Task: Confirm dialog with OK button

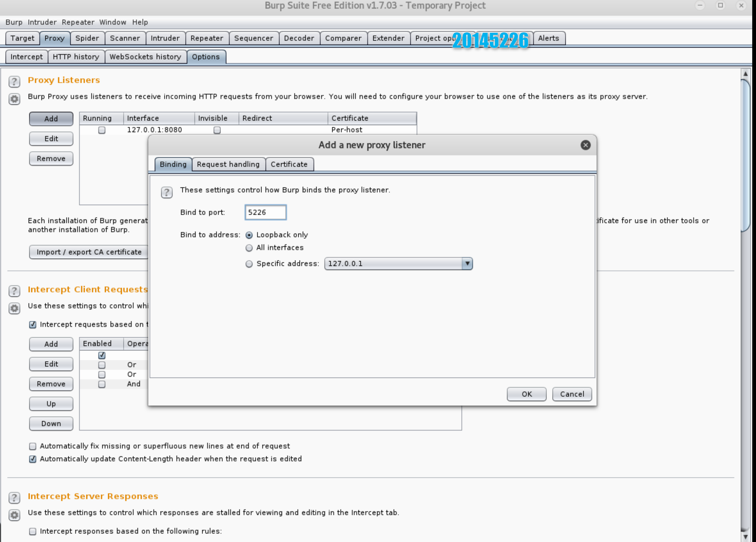Action: click(527, 394)
